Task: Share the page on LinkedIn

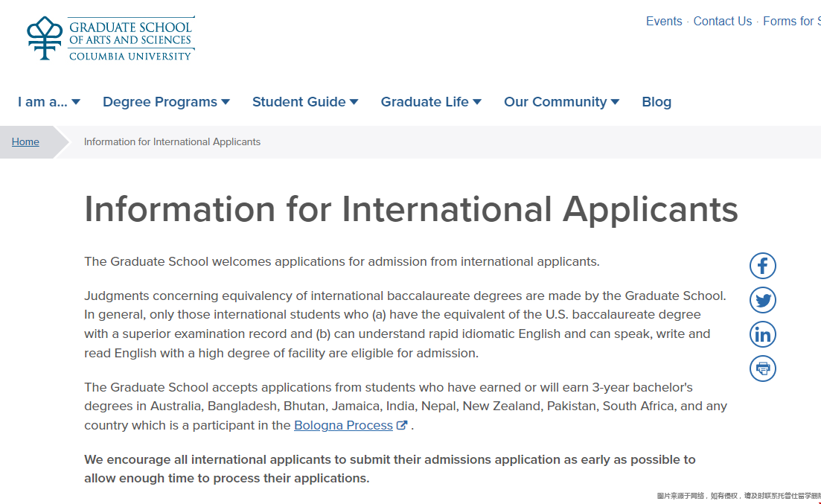Action: pos(762,334)
